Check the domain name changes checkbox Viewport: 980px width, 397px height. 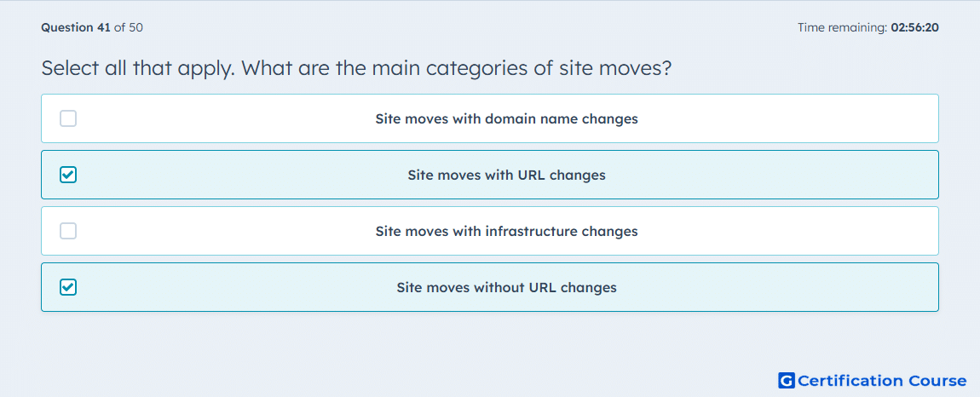[68, 118]
